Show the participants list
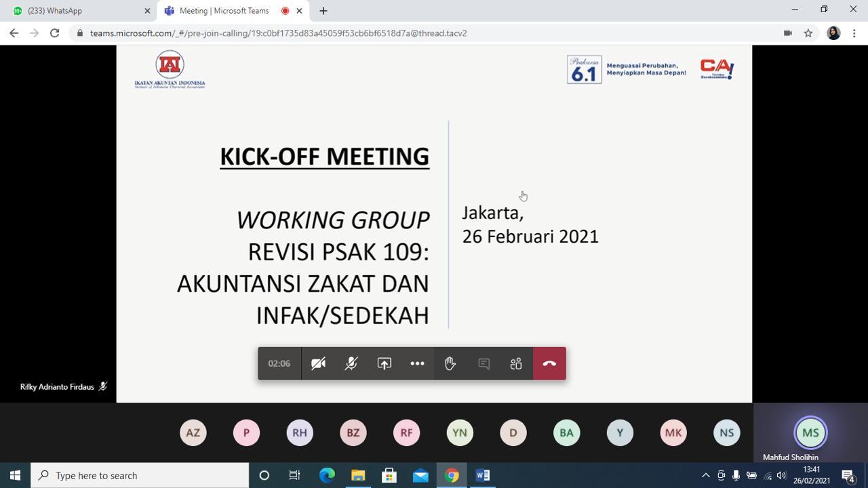868x488 pixels. point(516,364)
